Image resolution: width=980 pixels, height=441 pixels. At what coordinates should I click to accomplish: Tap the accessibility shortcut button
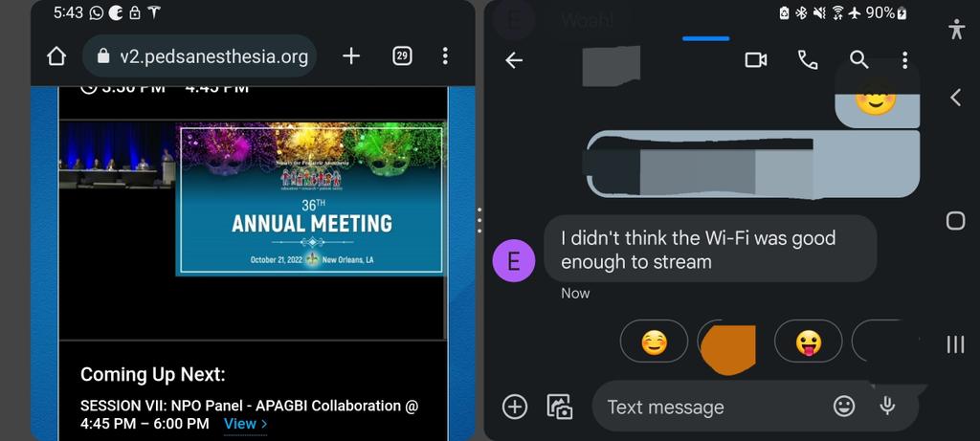point(956,30)
